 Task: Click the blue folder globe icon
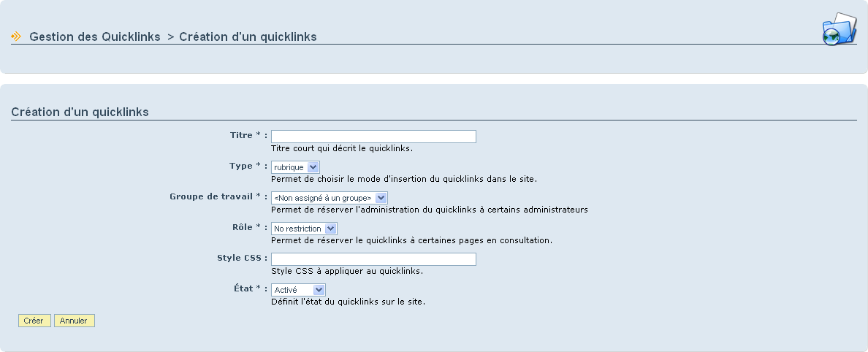tap(839, 28)
